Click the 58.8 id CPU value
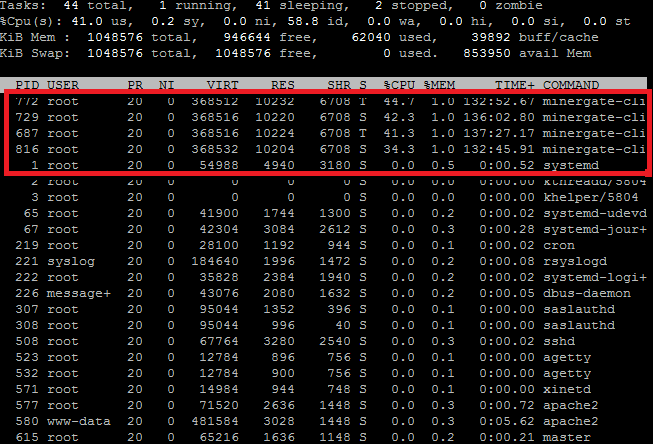 pyautogui.click(x=303, y=21)
